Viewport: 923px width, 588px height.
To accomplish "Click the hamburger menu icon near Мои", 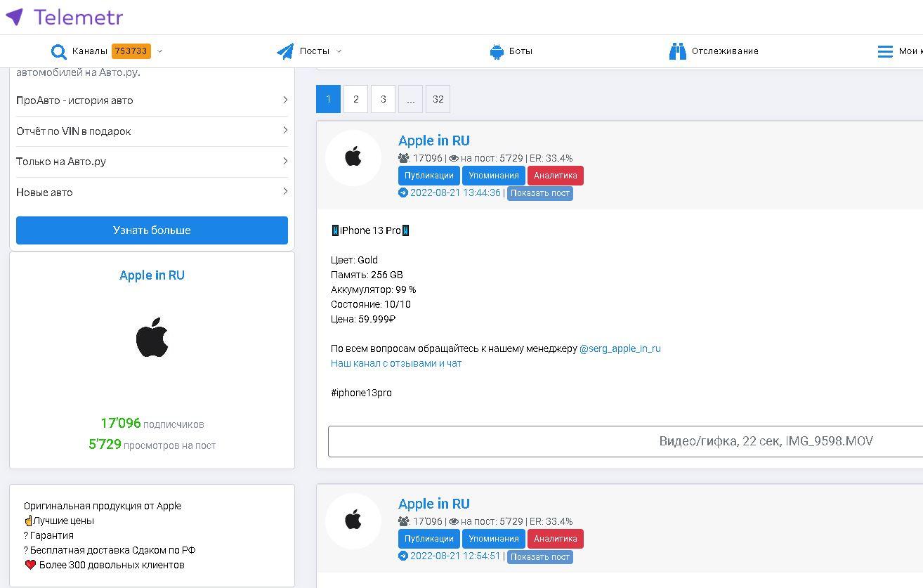I will [885, 51].
